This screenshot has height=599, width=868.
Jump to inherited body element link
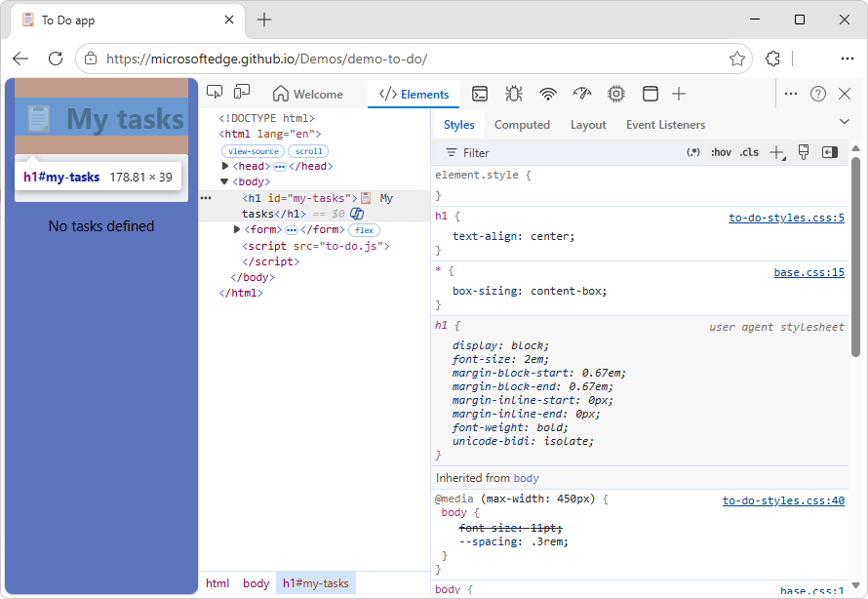point(526,478)
